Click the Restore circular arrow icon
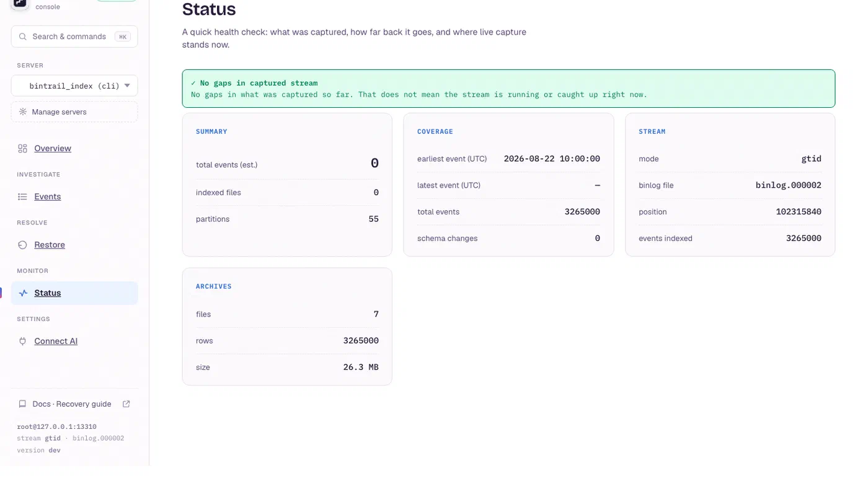This screenshot has height=494, width=868. pyautogui.click(x=23, y=245)
